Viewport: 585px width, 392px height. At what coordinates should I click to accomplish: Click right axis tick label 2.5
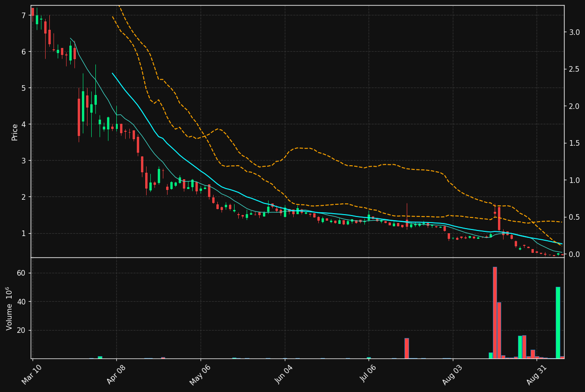(x=574, y=69)
